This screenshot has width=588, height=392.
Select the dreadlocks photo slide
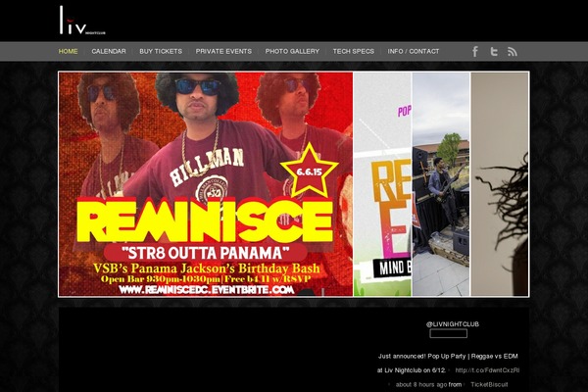pos(500,184)
